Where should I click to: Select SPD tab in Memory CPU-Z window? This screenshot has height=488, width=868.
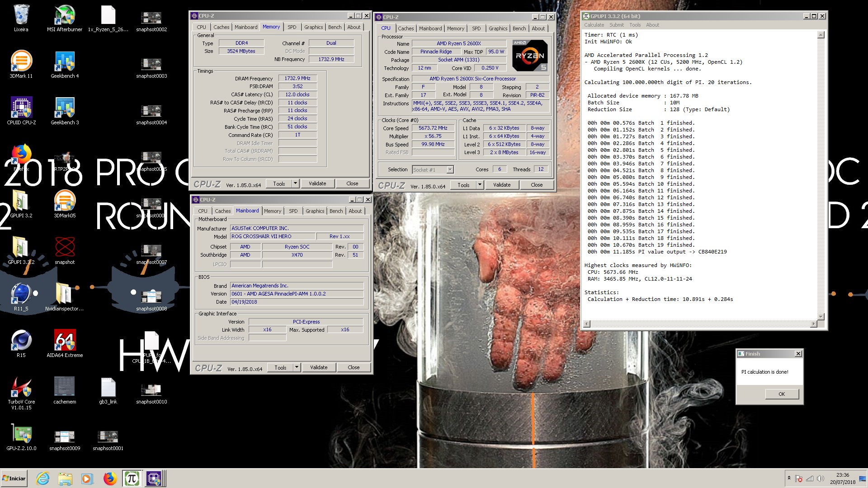coord(292,27)
